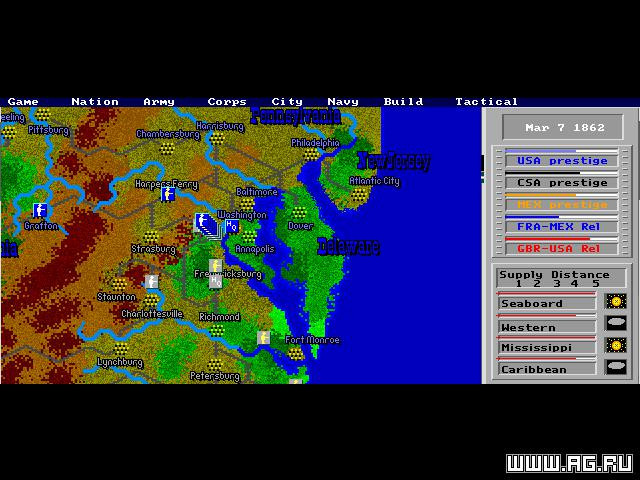Click the Chambersburg city marker
Image resolution: width=640 pixels, height=480 pixels.
pos(167,148)
